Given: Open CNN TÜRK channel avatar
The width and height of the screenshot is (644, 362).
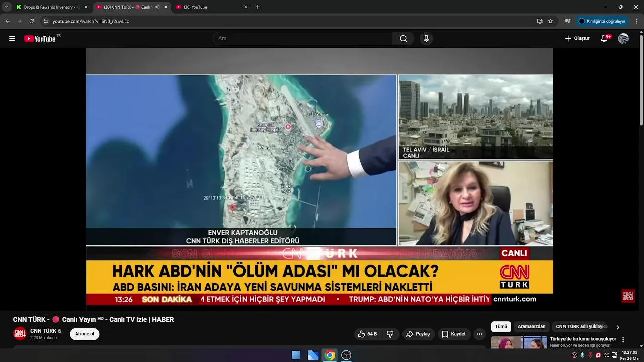Looking at the screenshot, I should (20, 334).
